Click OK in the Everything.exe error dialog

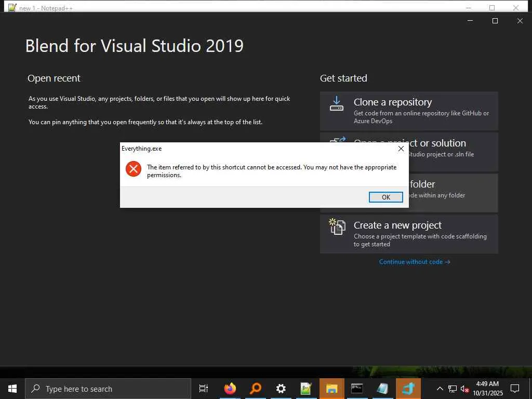[x=386, y=197]
